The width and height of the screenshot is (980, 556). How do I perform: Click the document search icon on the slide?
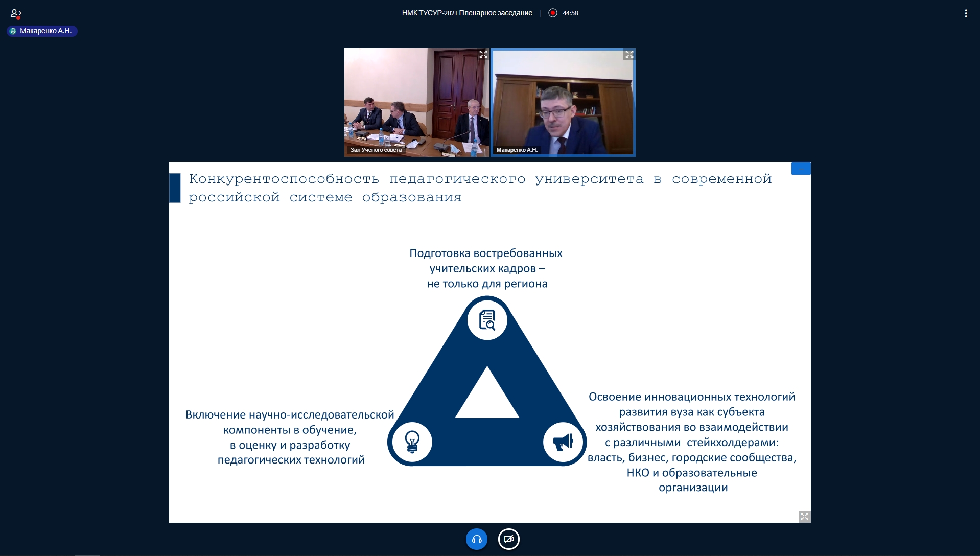487,320
